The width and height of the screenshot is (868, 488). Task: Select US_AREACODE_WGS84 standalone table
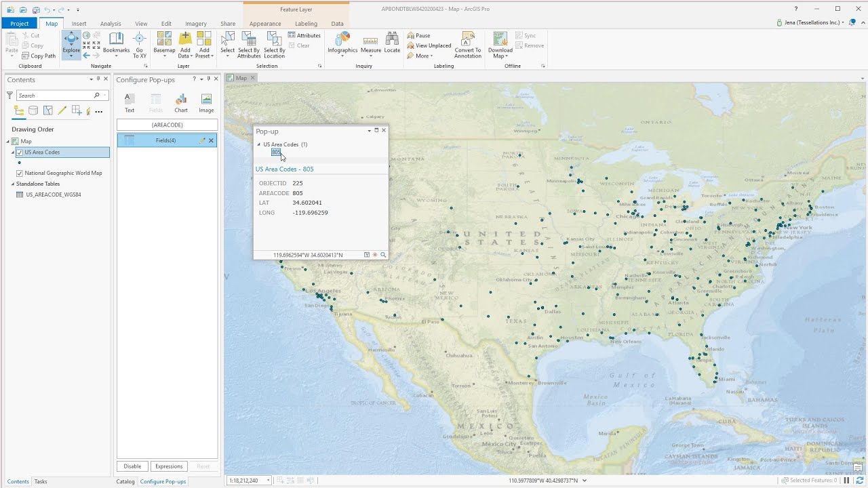(53, 195)
